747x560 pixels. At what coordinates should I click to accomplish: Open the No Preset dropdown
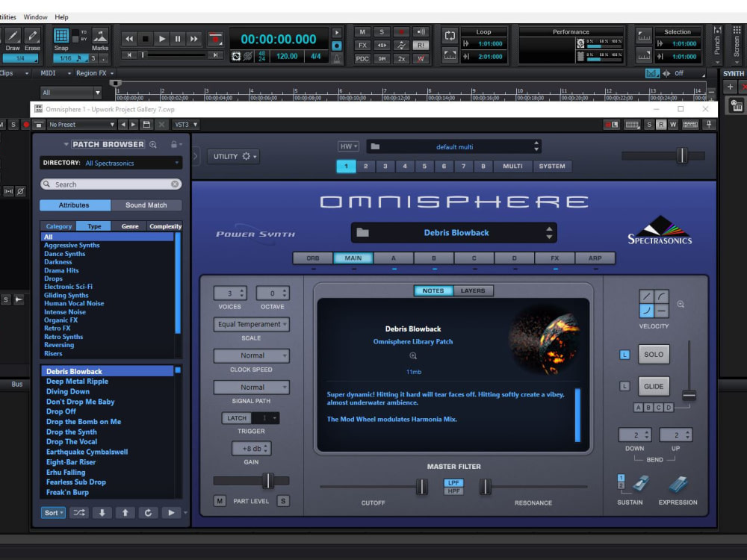coord(81,125)
